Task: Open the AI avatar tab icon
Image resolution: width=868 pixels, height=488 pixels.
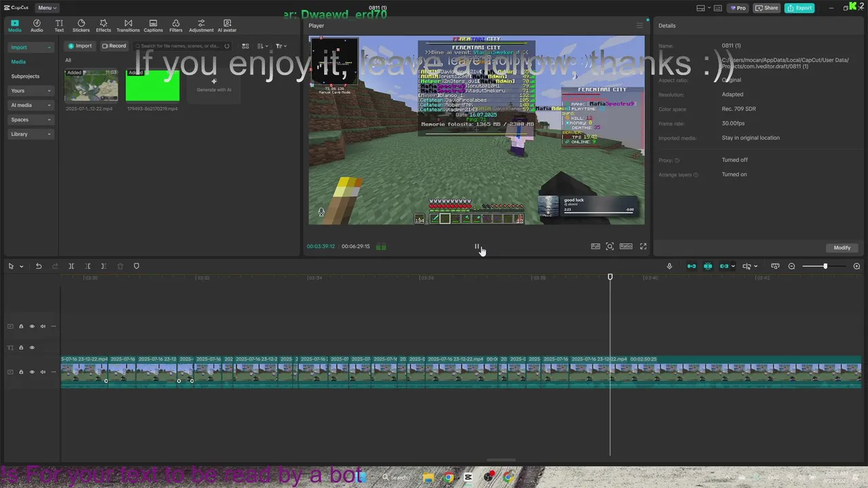Action: [227, 23]
